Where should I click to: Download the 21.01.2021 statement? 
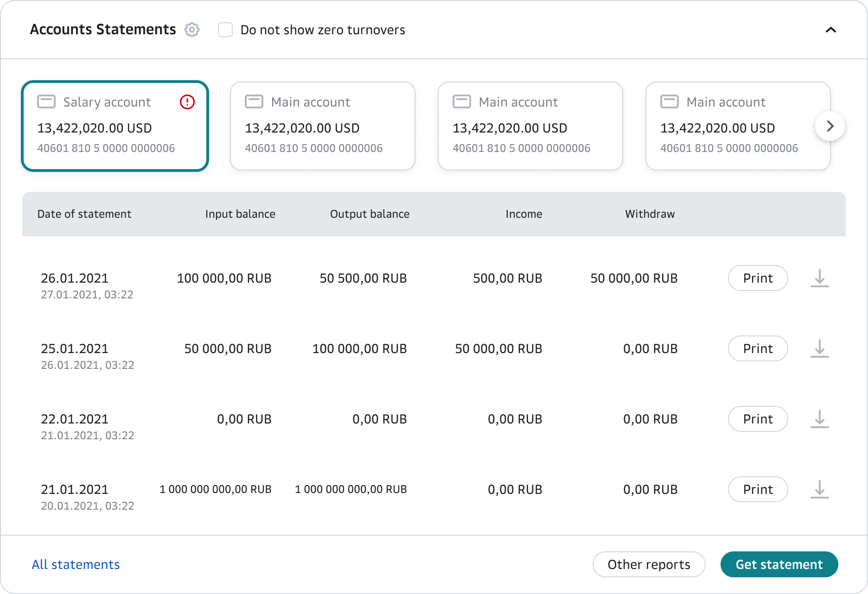(819, 489)
